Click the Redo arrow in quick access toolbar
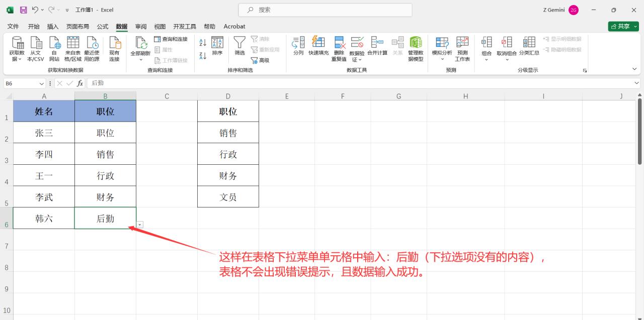Image resolution: width=644 pixels, height=320 pixels. point(51,10)
